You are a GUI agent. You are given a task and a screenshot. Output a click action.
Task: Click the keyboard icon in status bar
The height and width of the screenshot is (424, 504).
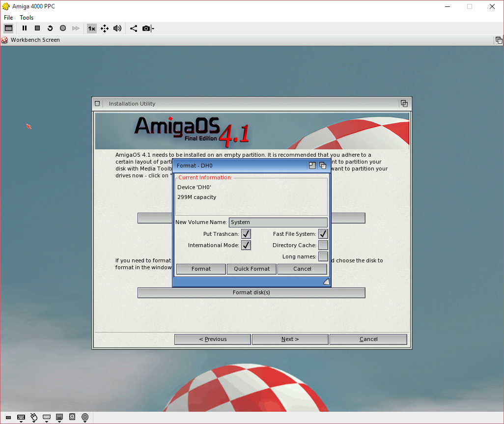click(21, 417)
